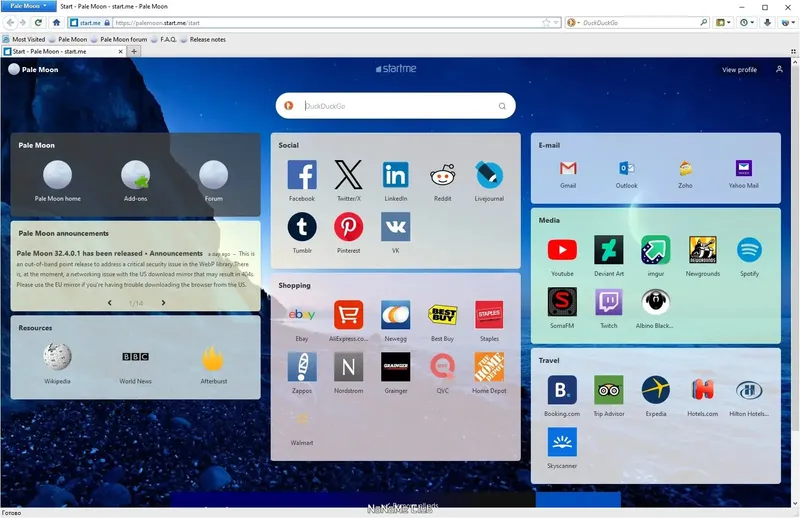The image size is (800, 518).
Task: Open the Booking.com shortcut
Action: pos(562,390)
